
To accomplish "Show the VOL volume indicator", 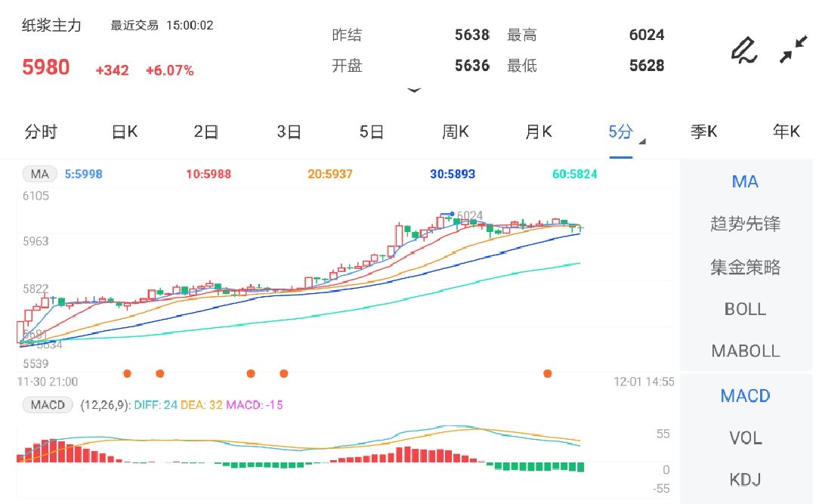I will (x=746, y=438).
